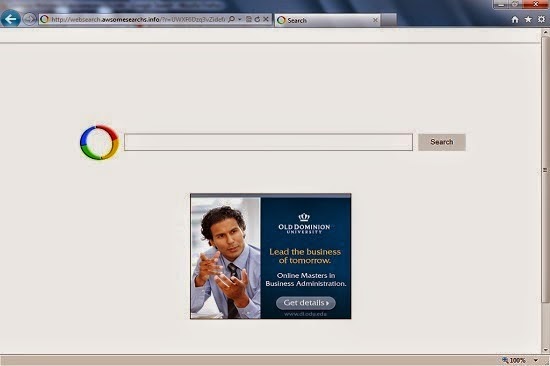
Task: Toggle the Compatibility View icon
Action: 249,19
